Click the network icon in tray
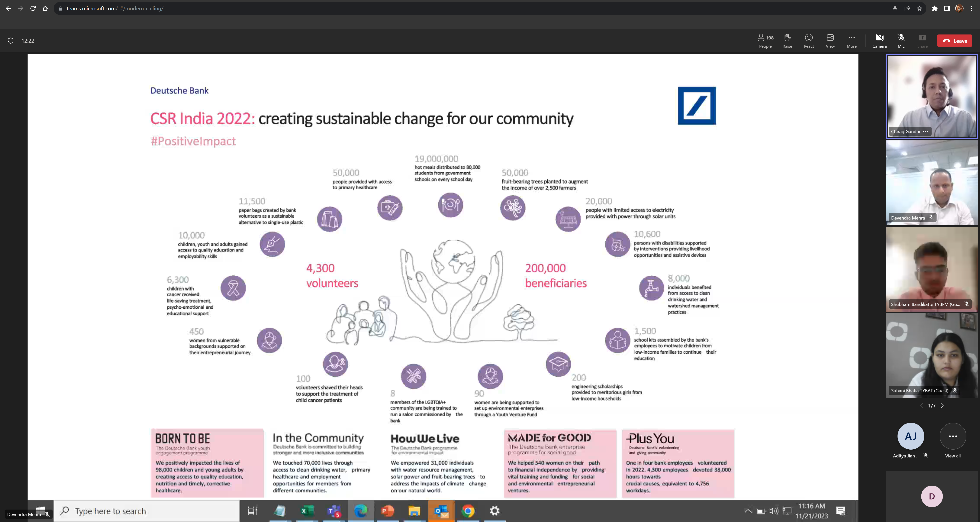The width and height of the screenshot is (980, 522). click(x=787, y=511)
